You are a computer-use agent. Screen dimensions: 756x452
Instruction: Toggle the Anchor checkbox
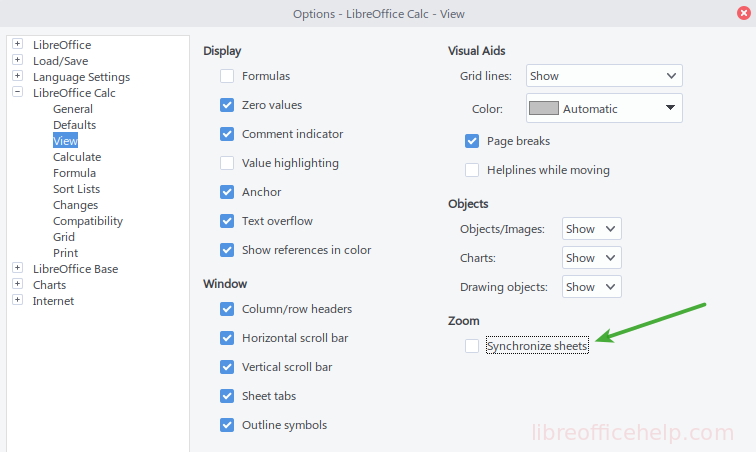(x=227, y=192)
